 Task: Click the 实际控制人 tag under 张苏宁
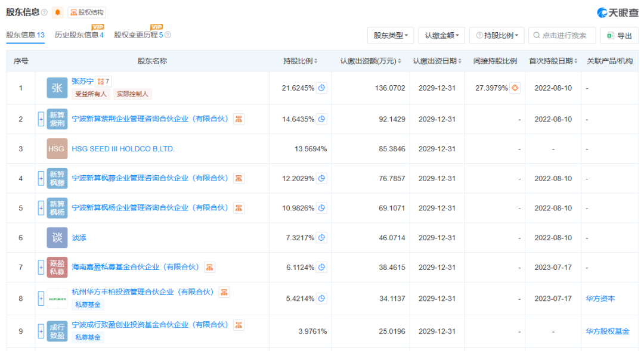point(132,94)
